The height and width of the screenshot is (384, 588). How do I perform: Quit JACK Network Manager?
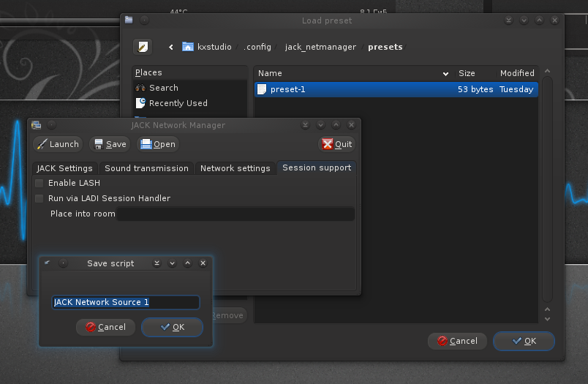336,144
